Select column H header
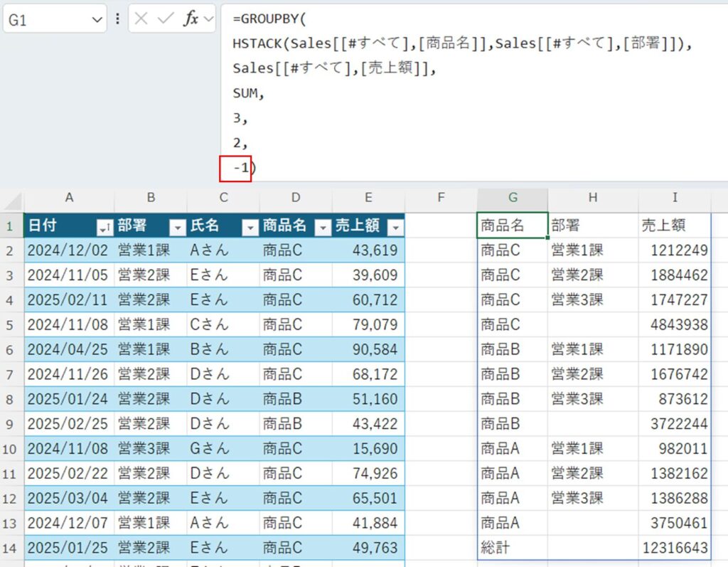The image size is (728, 567). [593, 198]
